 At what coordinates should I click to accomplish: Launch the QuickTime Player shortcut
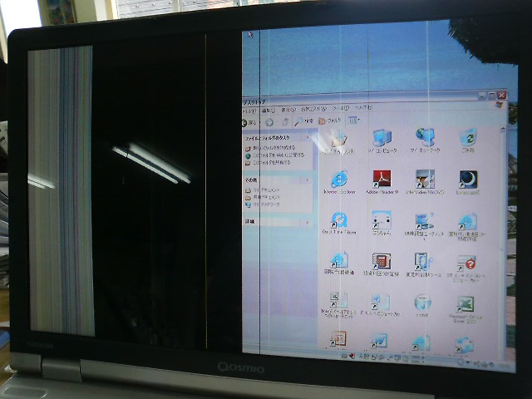pyautogui.click(x=338, y=221)
